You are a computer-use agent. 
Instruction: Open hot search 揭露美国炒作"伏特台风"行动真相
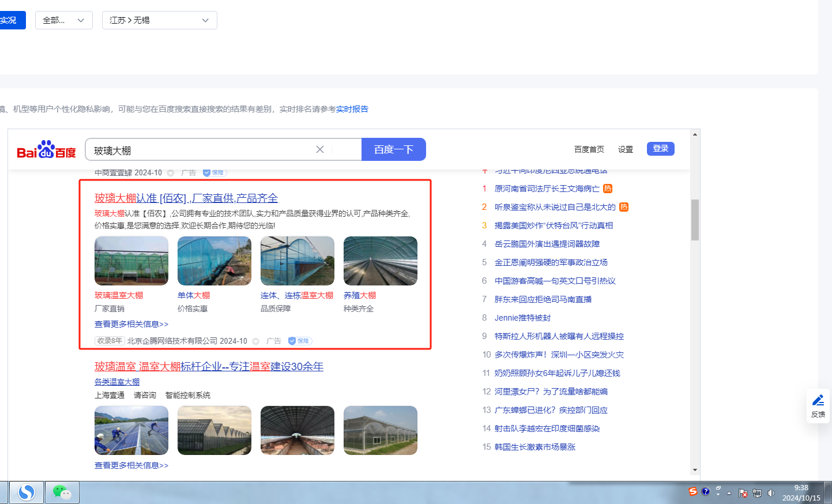pyautogui.click(x=554, y=225)
